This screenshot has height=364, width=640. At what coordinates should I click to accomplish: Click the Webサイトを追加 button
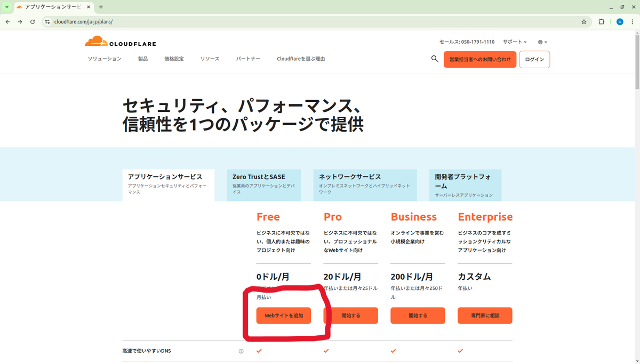(283, 316)
